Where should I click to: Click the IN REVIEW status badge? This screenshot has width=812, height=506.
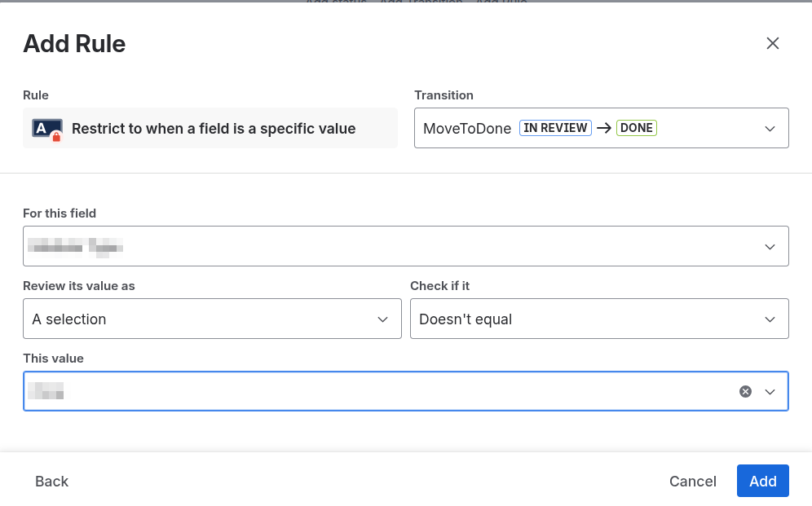(555, 128)
